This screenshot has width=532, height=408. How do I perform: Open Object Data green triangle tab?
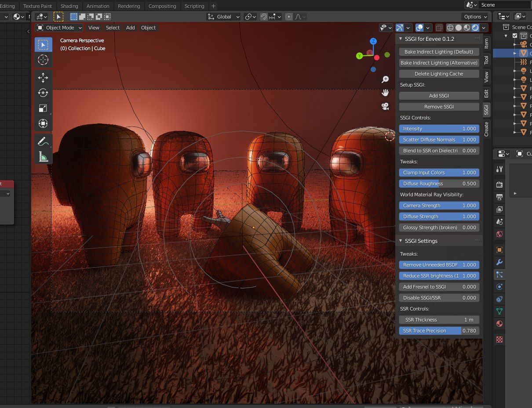(x=499, y=311)
